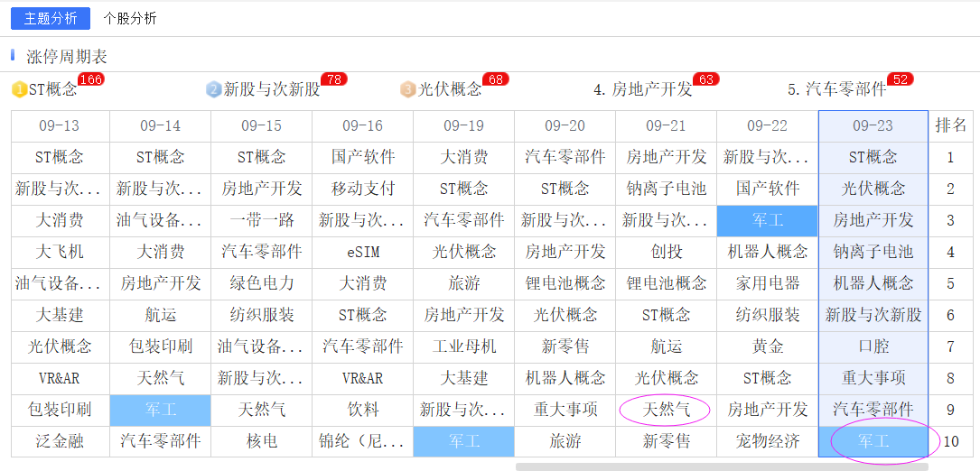The width and height of the screenshot is (980, 471).
Task: Click the 一带一路 cell
Action: 262,220
